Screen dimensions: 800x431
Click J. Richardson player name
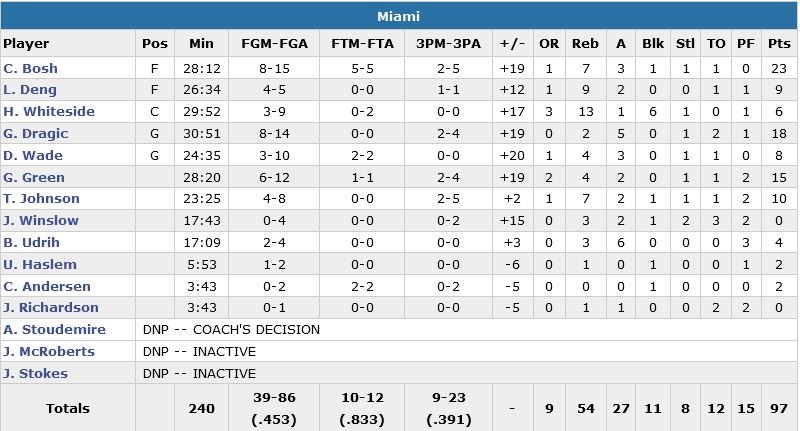coord(50,308)
